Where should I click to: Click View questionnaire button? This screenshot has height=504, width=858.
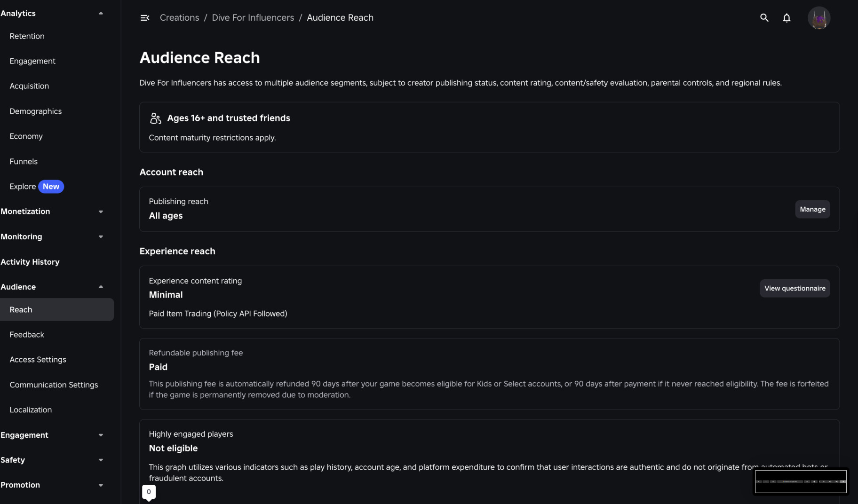[x=794, y=288]
